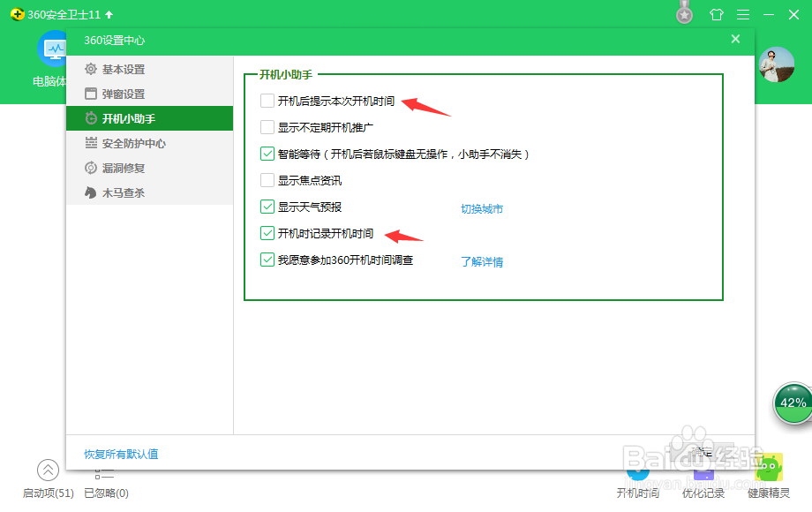Click the 电脑体检 monitor icon
The height and width of the screenshot is (512, 812).
(x=53, y=49)
